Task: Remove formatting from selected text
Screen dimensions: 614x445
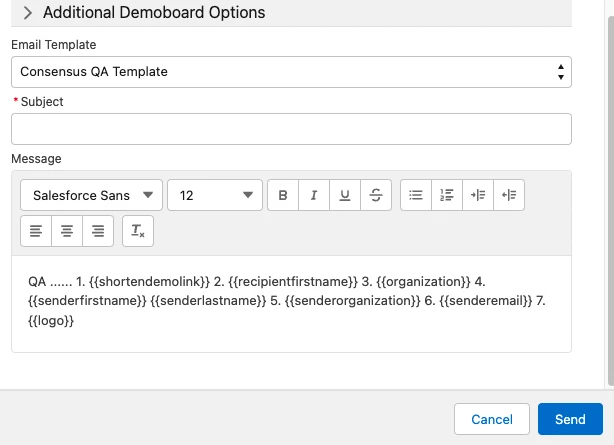Action: [x=138, y=231]
